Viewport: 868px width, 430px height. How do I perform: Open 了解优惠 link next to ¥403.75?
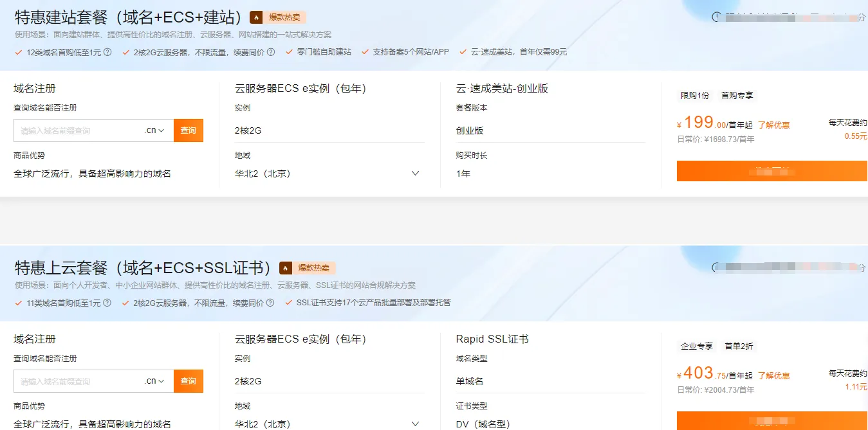tap(773, 376)
